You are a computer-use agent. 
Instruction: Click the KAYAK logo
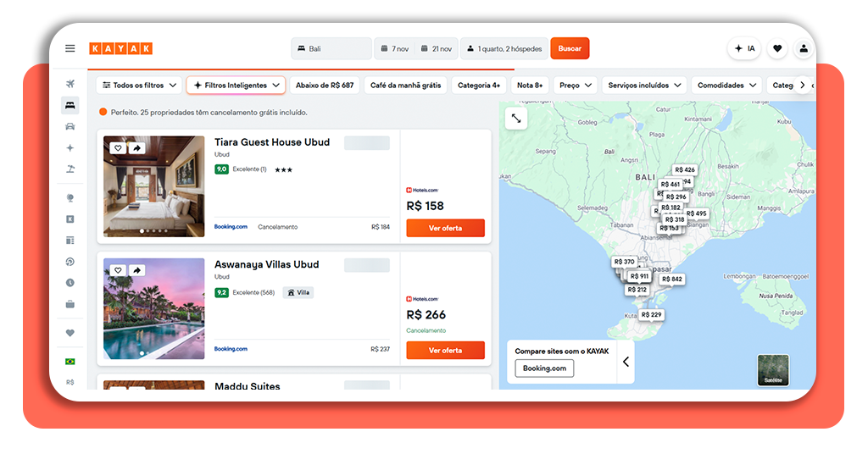pos(120,48)
